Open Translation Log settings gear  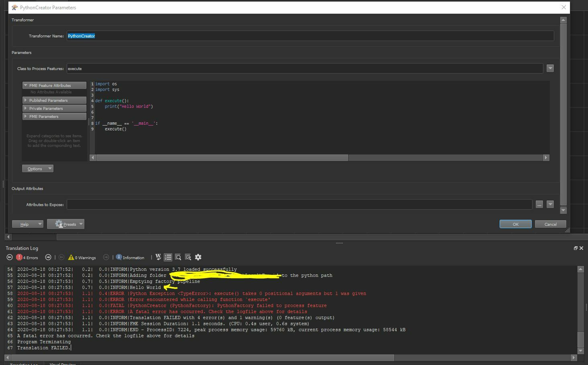coord(198,257)
